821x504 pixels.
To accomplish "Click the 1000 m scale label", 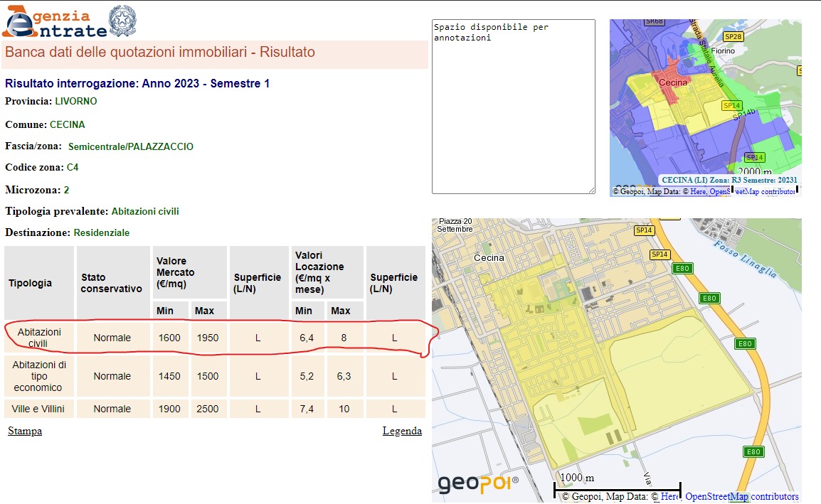I will (x=577, y=477).
